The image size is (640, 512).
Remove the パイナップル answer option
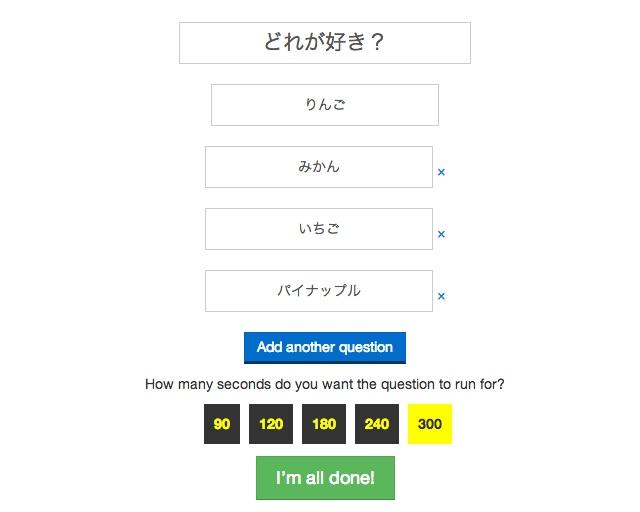441,297
